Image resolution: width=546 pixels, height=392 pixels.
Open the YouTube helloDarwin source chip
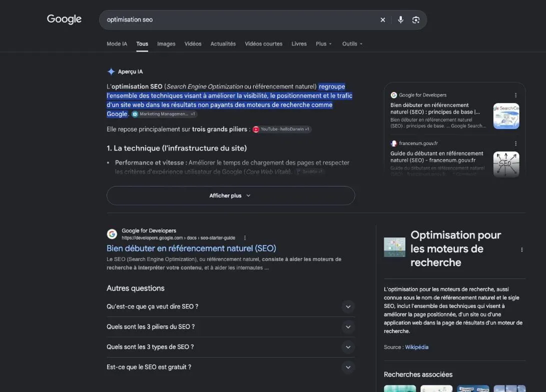(282, 129)
